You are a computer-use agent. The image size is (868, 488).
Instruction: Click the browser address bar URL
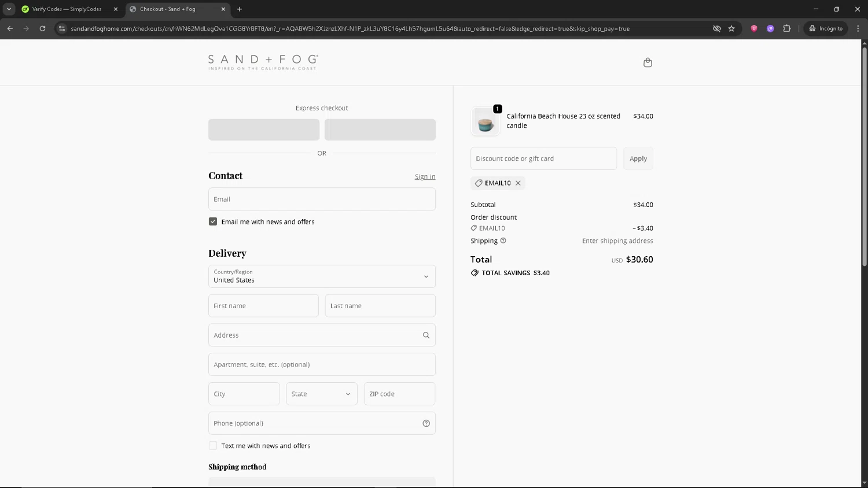(x=350, y=28)
